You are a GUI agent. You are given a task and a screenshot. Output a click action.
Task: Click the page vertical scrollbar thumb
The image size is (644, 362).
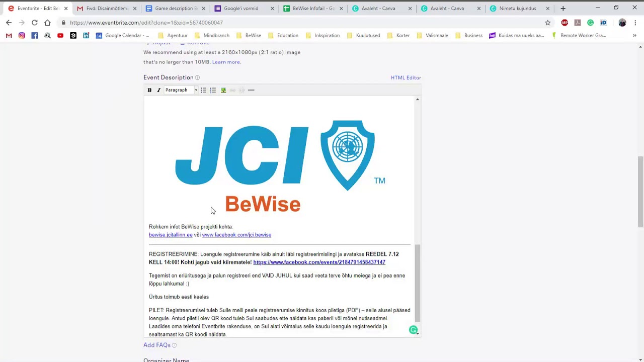[640, 191]
